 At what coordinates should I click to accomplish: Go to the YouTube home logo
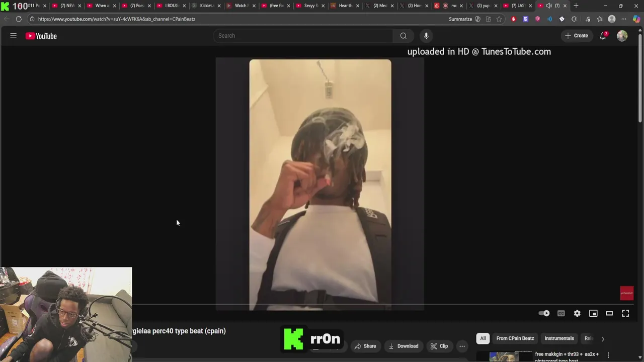[41, 36]
